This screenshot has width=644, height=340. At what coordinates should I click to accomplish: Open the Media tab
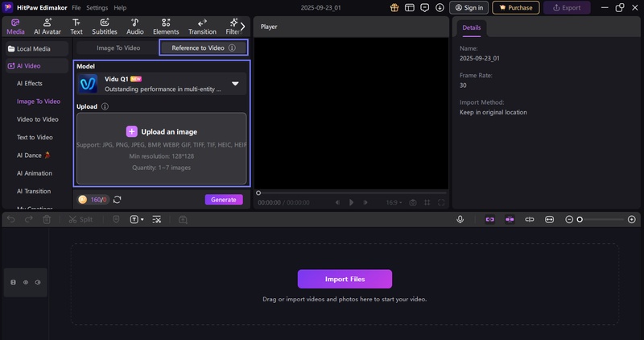pyautogui.click(x=15, y=27)
